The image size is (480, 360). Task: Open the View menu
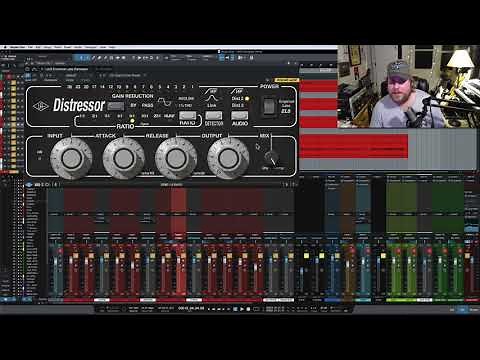[x=103, y=47]
